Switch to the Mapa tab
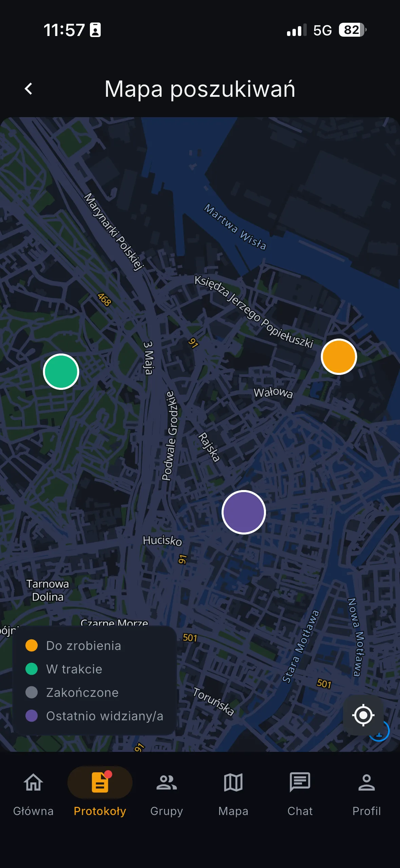Viewport: 400px width, 868px height. (233, 795)
